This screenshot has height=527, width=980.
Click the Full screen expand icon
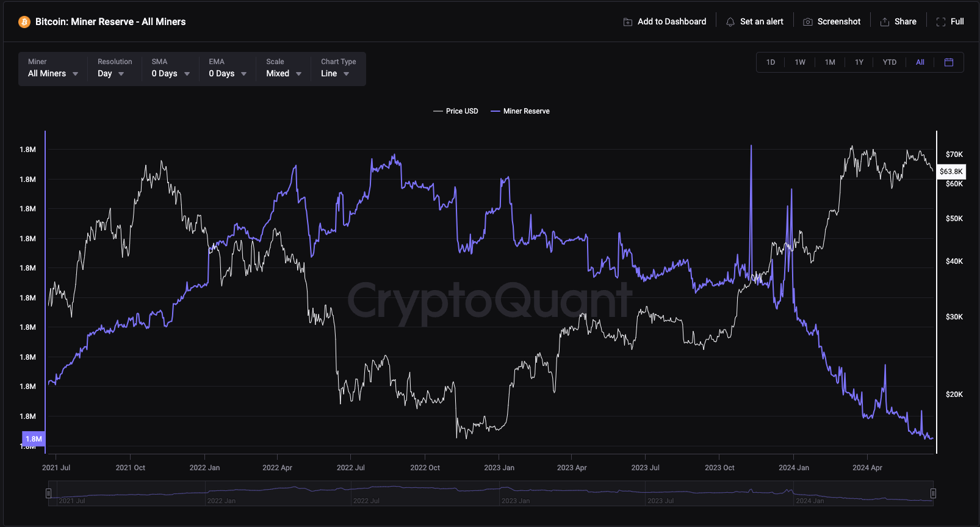click(941, 22)
